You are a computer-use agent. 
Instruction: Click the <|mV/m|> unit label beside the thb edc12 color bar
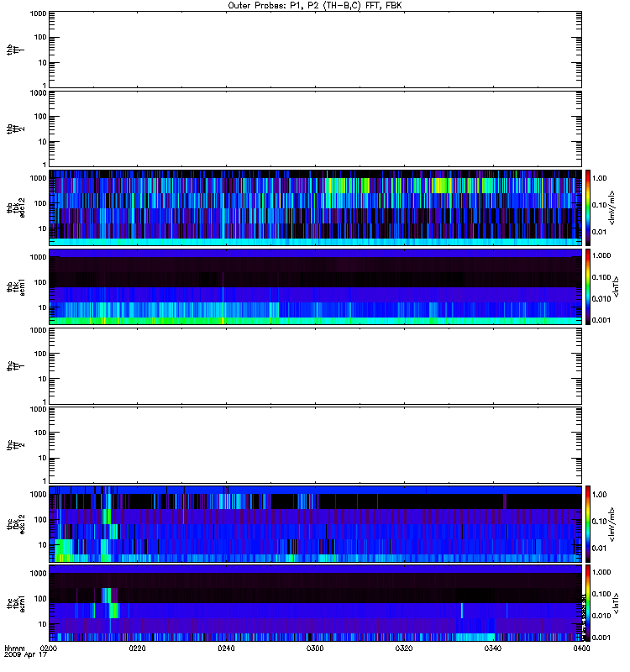pos(612,207)
